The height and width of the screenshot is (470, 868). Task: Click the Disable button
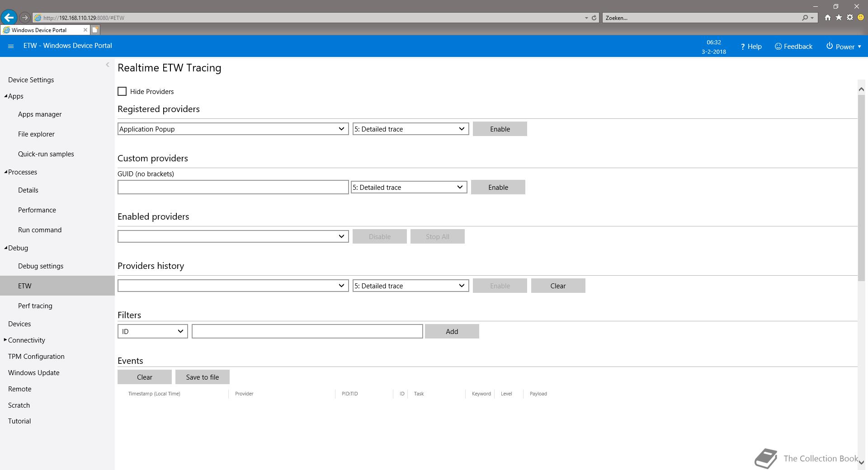pyautogui.click(x=379, y=236)
